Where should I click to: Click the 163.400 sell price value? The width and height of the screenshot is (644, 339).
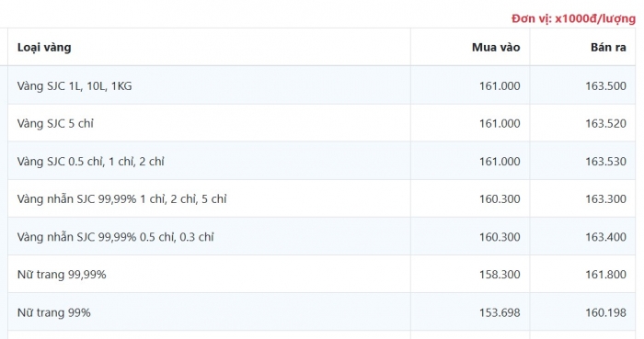605,237
